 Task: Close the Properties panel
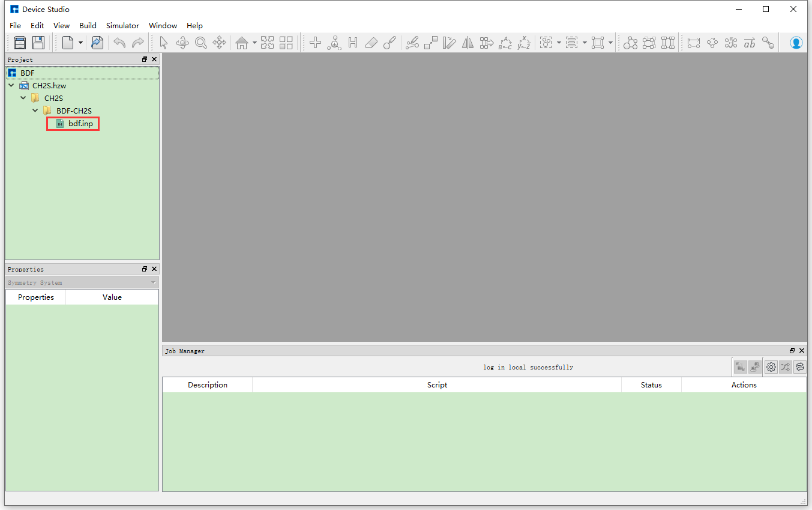point(154,269)
